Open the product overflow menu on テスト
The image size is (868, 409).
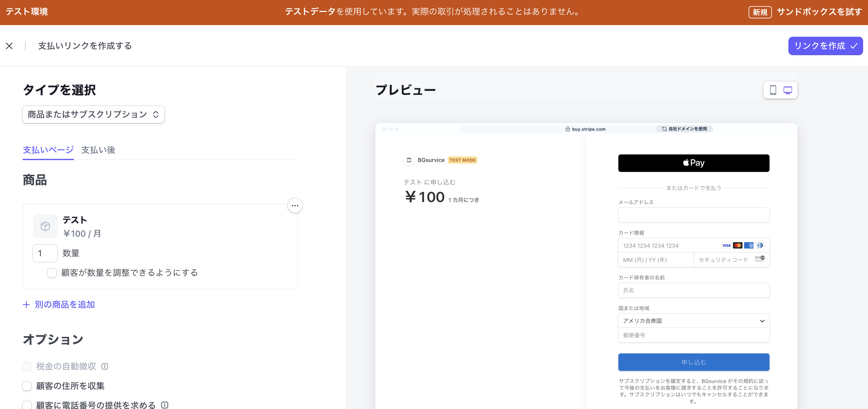[294, 205]
